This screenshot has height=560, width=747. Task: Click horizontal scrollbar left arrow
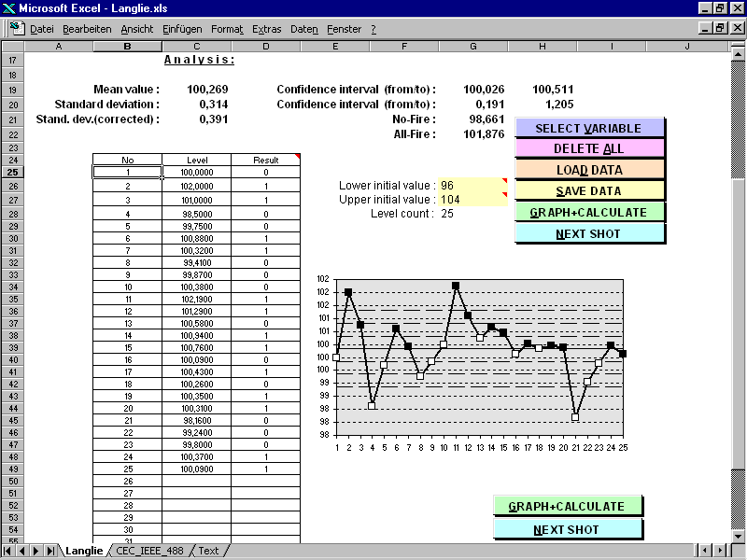705,551
